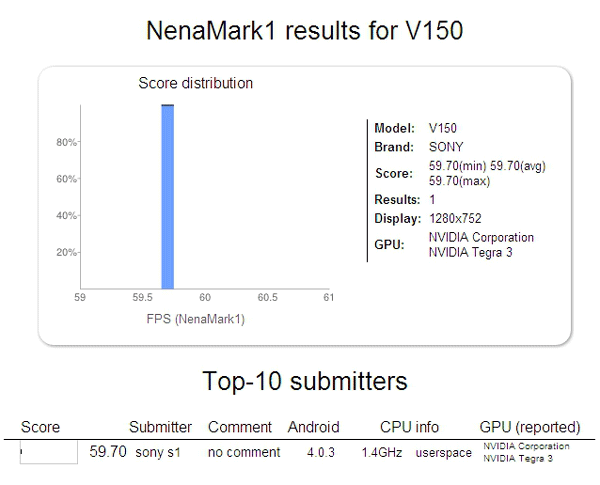
Task: Click the score bar box in table row
Action: coord(49,452)
